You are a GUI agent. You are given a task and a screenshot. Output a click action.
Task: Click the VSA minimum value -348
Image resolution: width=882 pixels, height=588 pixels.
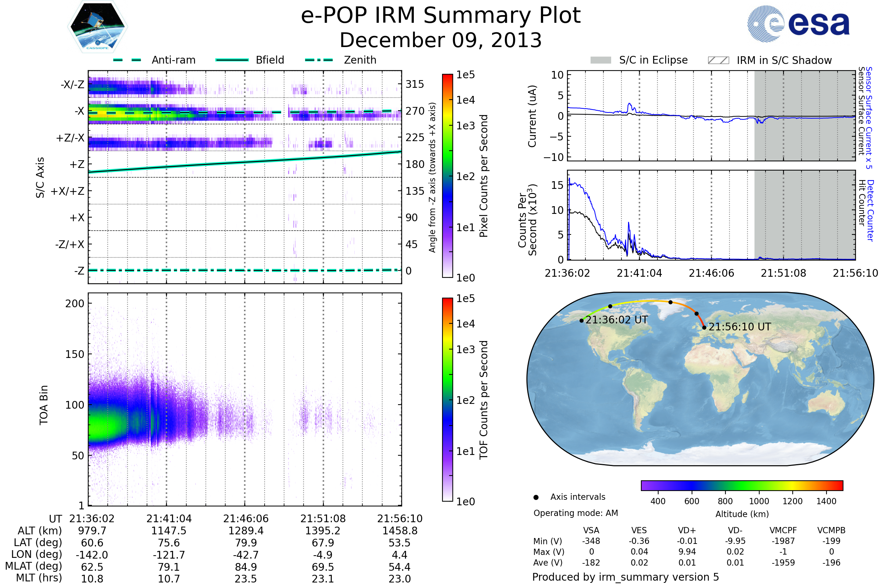pyautogui.click(x=591, y=541)
